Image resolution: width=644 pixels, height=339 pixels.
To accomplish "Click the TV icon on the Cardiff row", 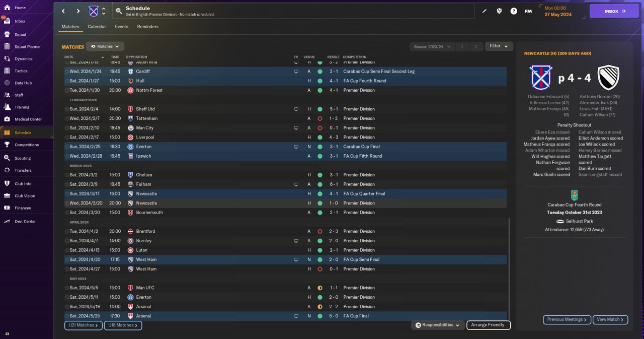I will pyautogui.click(x=296, y=72).
